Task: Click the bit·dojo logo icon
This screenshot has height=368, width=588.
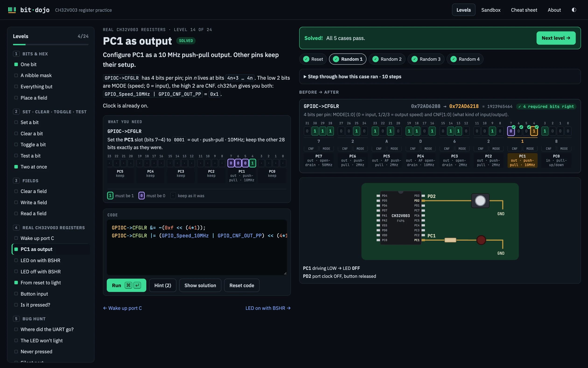Action: [12, 10]
